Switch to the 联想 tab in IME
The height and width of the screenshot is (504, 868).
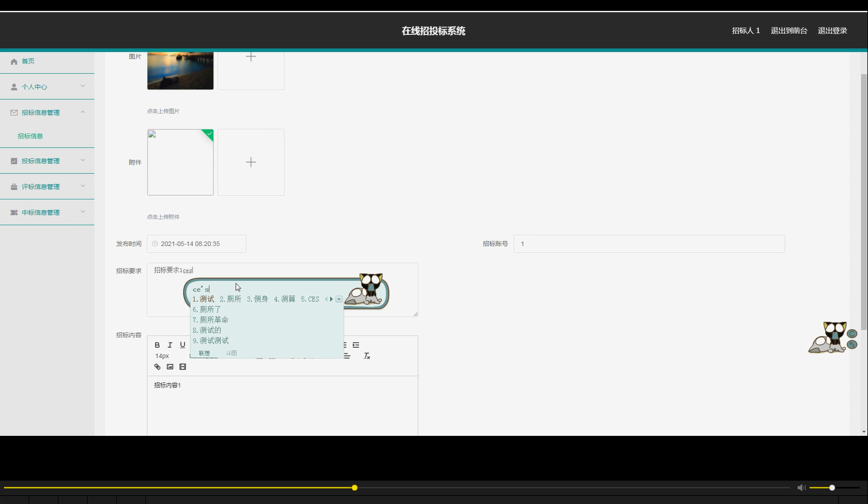(204, 353)
